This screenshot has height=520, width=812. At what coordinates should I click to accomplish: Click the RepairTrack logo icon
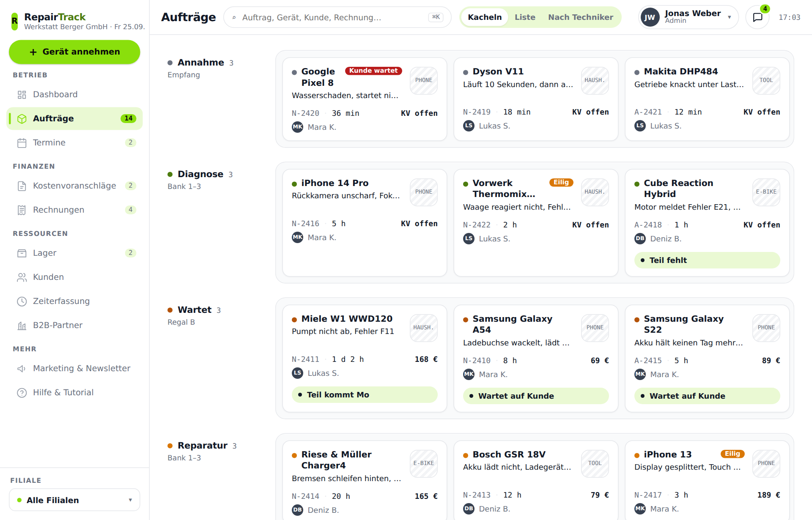[14, 21]
